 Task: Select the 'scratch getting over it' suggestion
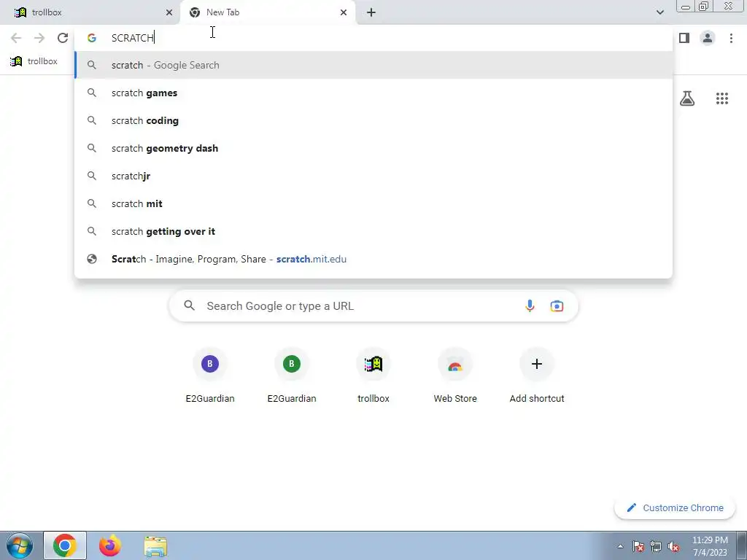373,231
